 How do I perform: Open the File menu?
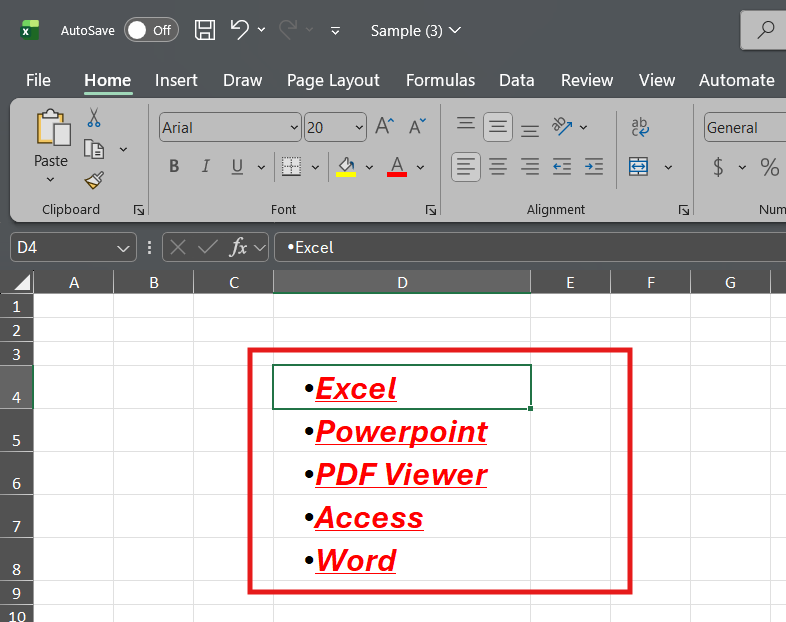38,80
